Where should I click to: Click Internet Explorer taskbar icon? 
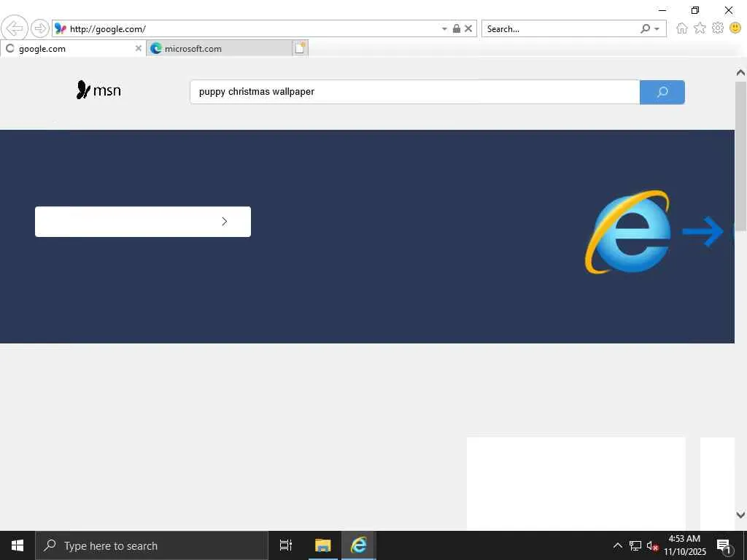pyautogui.click(x=359, y=545)
